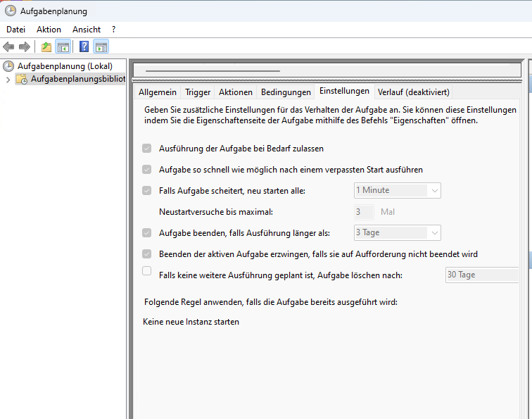This screenshot has width=532, height=419.
Task: Open the '1 Minute' restart interval dropdown
Action: coord(398,190)
